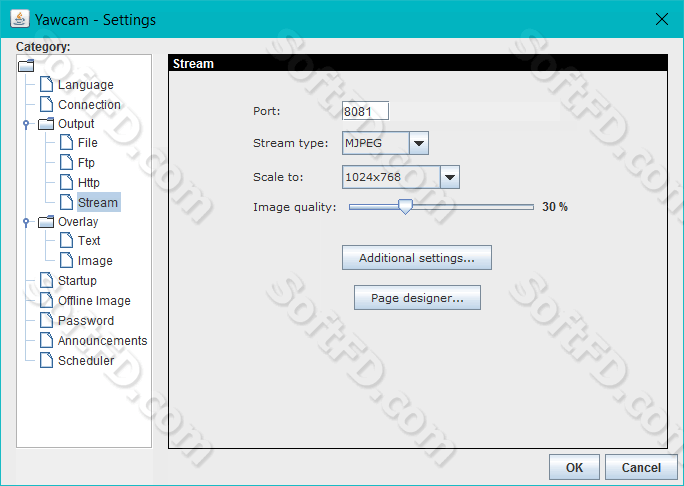
Task: Click the File page icon
Action: tap(66, 142)
